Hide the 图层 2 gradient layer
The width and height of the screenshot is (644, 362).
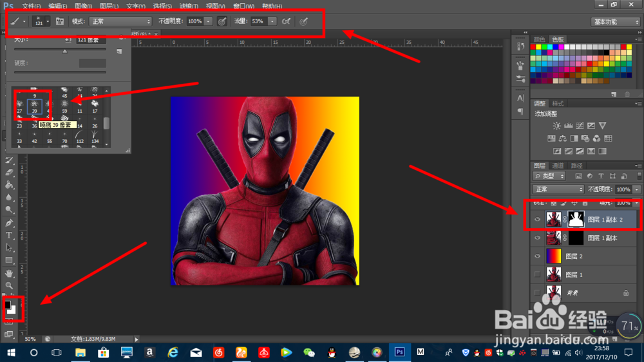tap(538, 256)
